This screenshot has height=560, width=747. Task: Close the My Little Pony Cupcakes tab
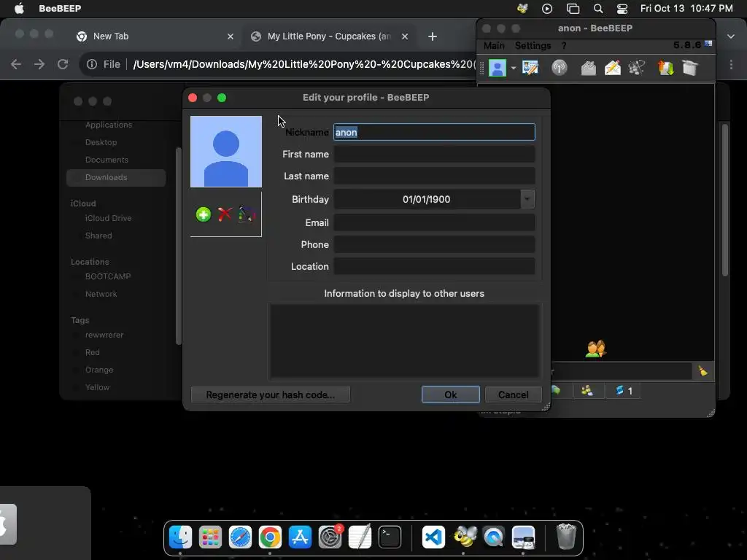pos(404,36)
